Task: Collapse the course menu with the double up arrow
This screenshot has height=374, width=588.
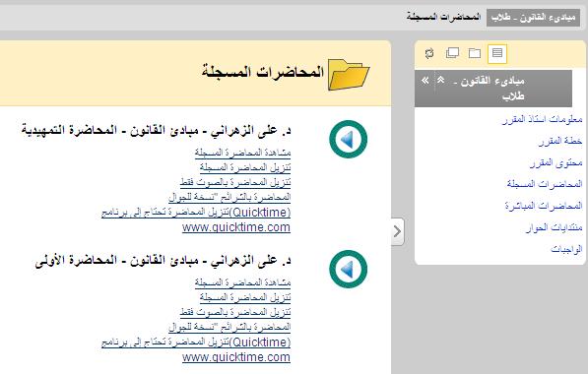Action: (440, 80)
